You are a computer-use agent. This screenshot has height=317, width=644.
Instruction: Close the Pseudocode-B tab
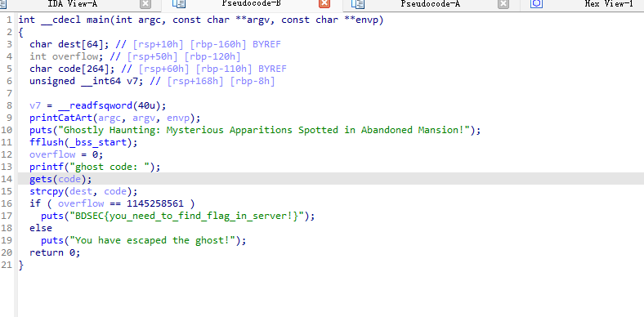tap(324, 4)
